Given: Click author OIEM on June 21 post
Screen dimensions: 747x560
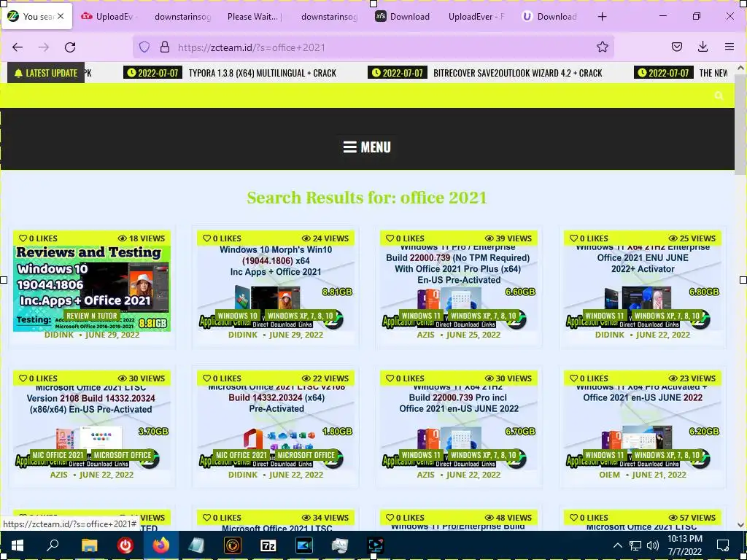Looking at the screenshot, I should [609, 475].
